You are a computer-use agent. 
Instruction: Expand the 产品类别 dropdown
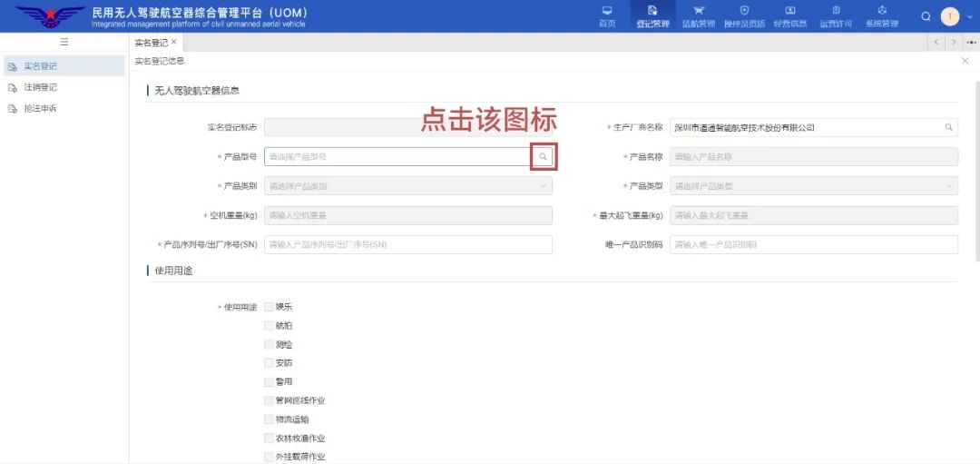point(407,186)
